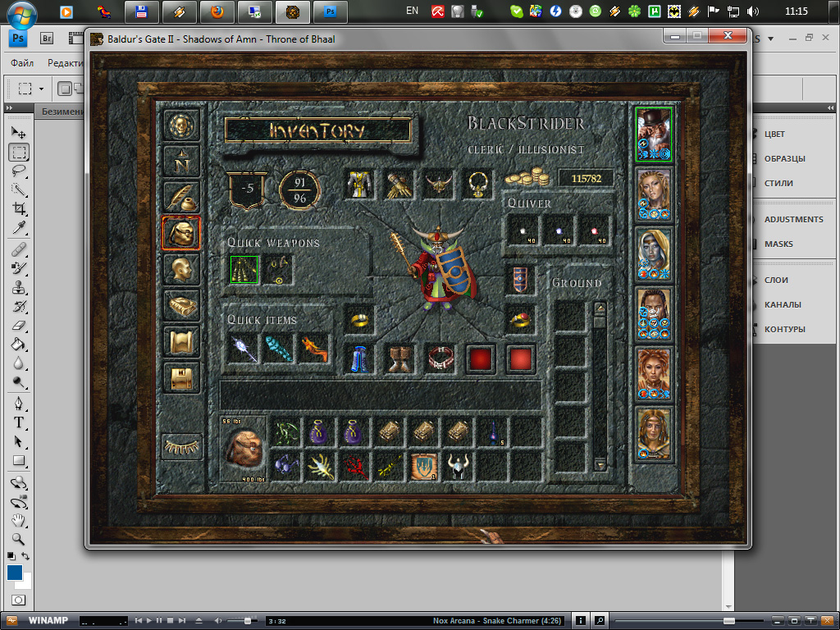This screenshot has height=630, width=840.
Task: Select the equipped blue cloak slot
Action: tap(359, 359)
